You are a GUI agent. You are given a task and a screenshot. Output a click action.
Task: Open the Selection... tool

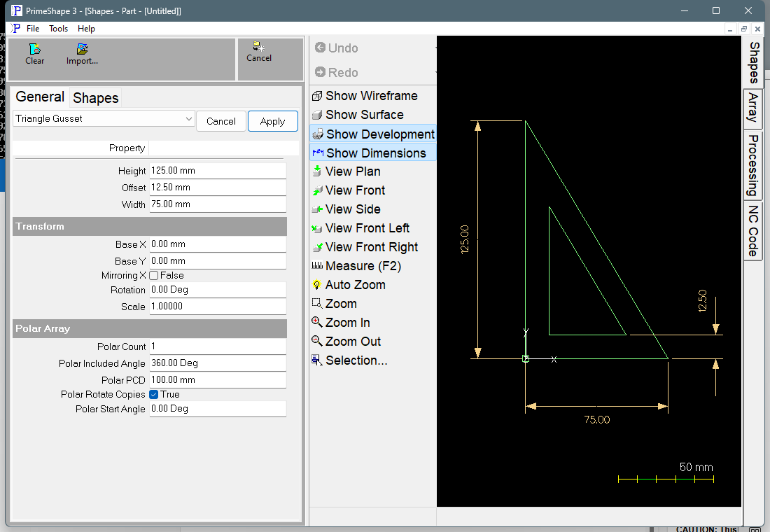pos(349,360)
